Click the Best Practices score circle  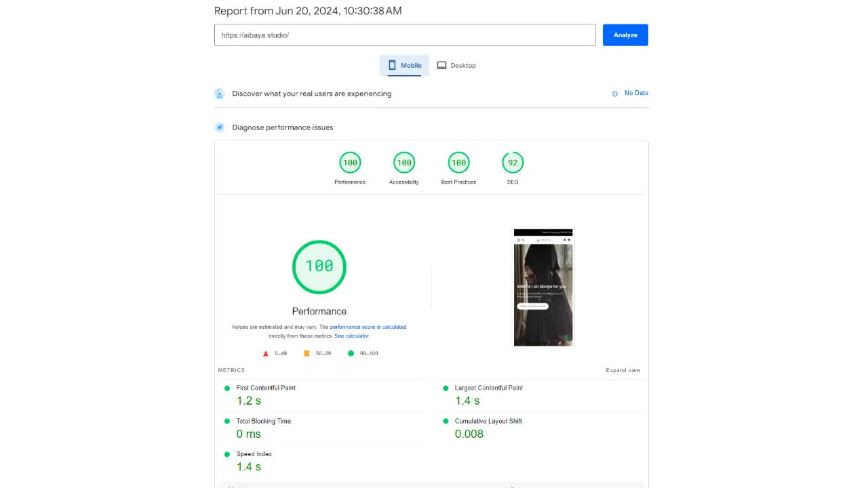tap(458, 163)
